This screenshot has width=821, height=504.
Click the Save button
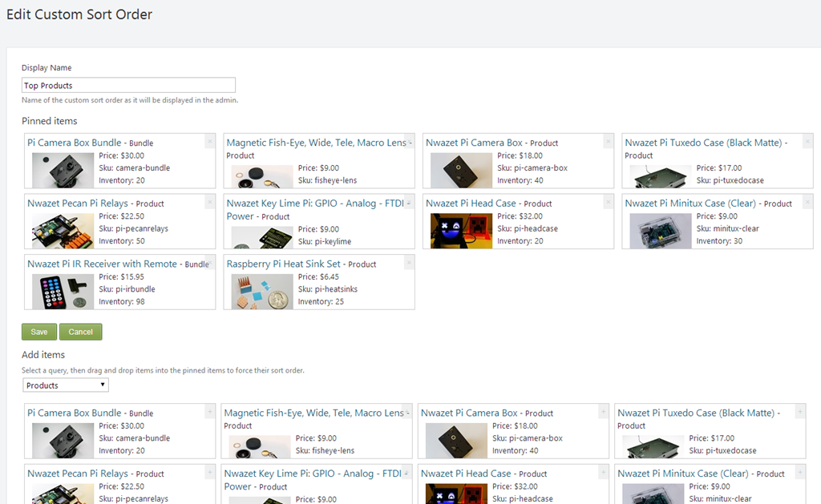[39, 332]
